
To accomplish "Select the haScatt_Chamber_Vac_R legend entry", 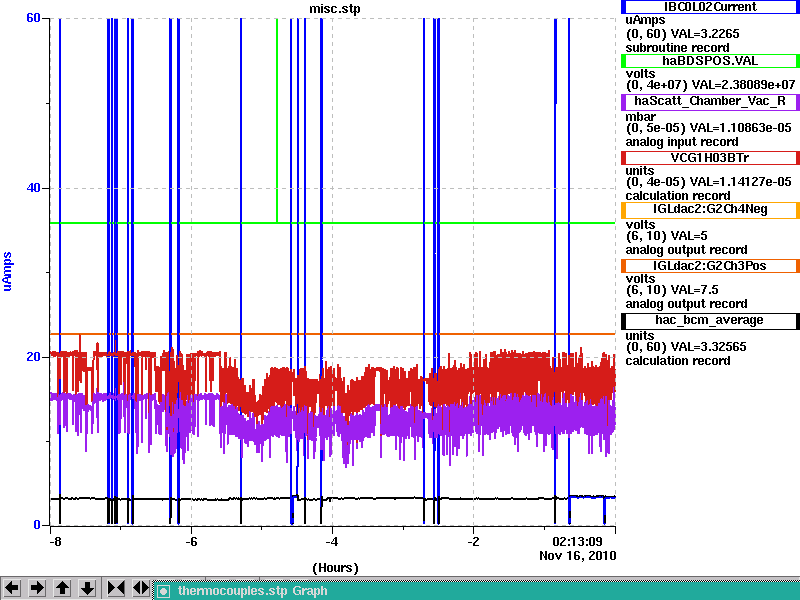I will click(x=710, y=101).
